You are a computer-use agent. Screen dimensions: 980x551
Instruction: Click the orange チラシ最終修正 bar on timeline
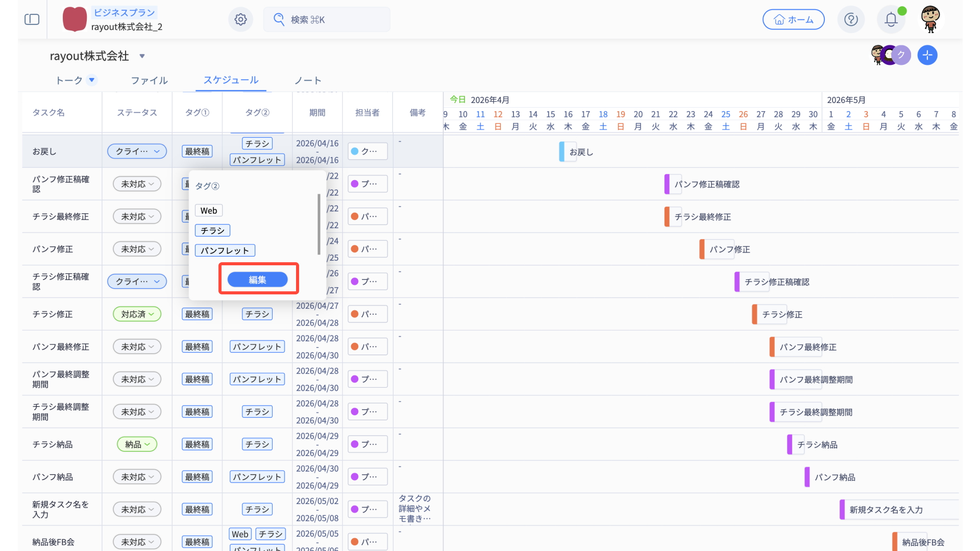pyautogui.click(x=667, y=217)
